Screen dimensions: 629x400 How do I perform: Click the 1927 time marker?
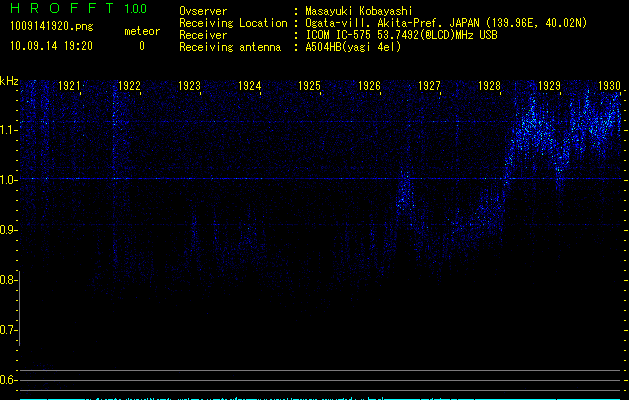[x=429, y=86]
